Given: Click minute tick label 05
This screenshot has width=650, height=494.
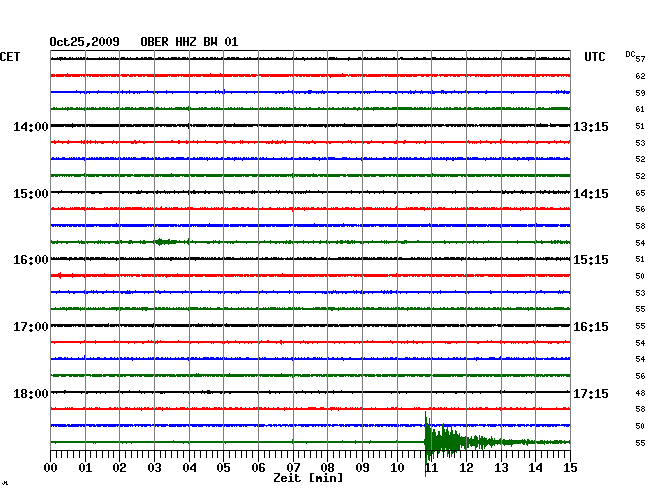Looking at the screenshot, I should tap(223, 468).
